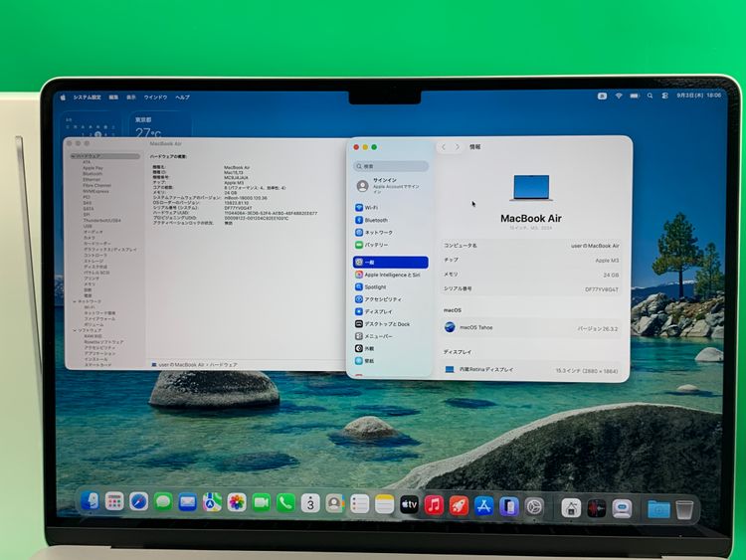Open Reminders from the Dock
Viewport: 746px width, 560px height.
360,504
